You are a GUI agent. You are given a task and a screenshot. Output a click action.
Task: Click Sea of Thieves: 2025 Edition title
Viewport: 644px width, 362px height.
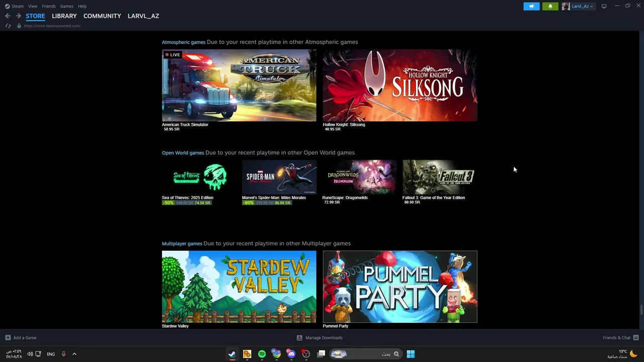point(188,198)
